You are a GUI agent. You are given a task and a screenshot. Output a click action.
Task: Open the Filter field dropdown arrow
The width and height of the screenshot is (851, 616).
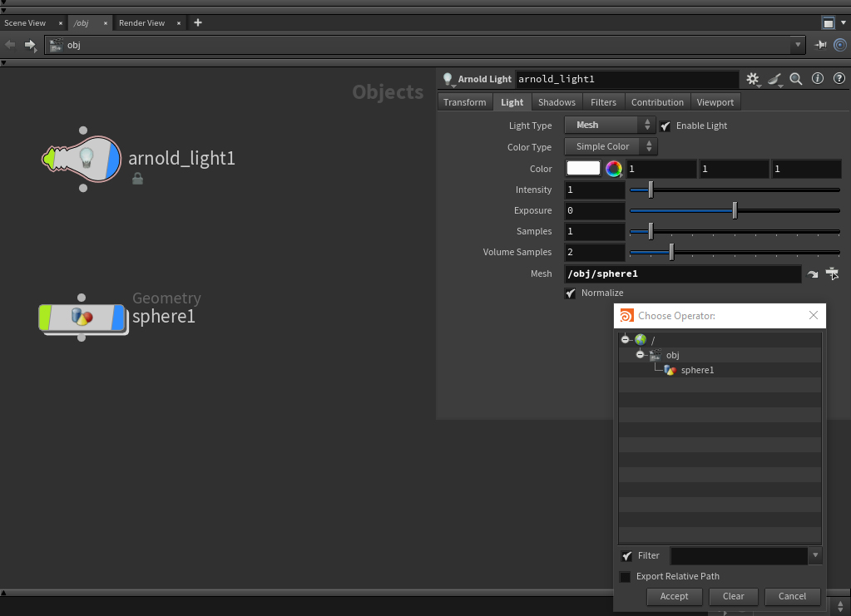pos(815,555)
